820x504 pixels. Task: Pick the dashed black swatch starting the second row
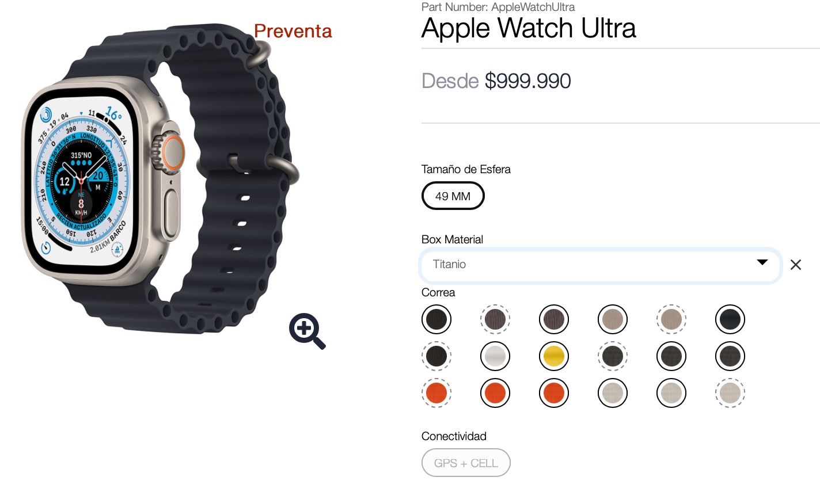point(436,356)
